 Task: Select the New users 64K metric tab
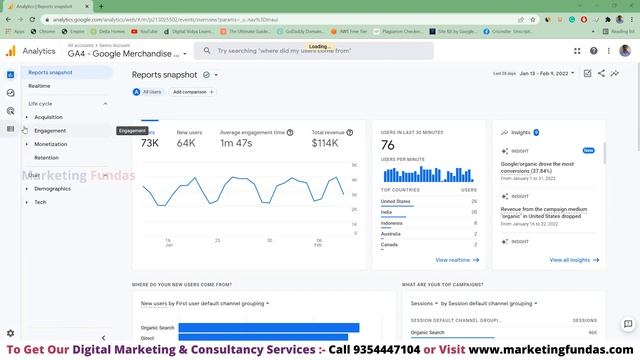(x=189, y=139)
